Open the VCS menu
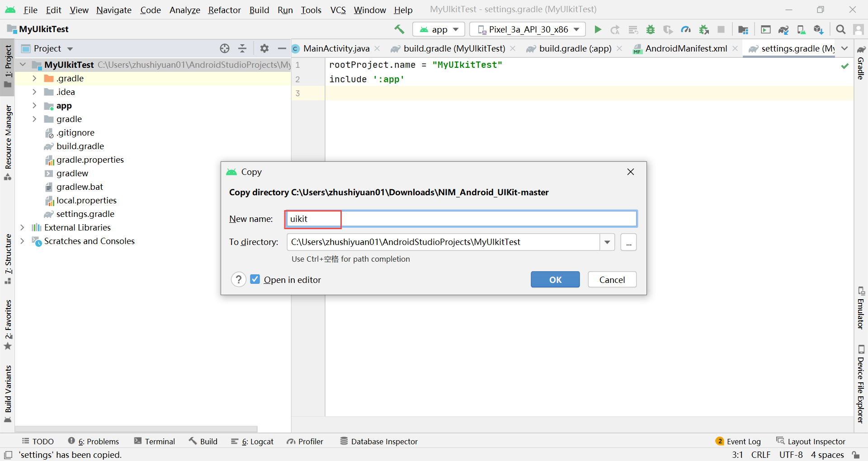This screenshot has height=461, width=868. coord(338,9)
